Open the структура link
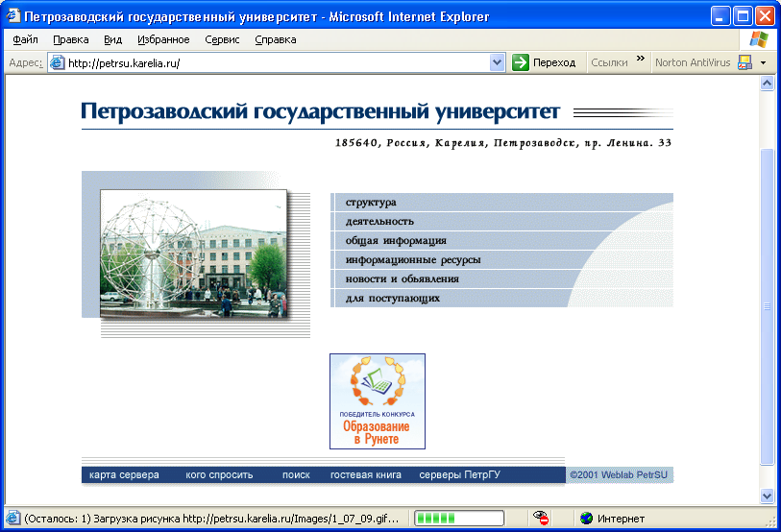 (x=371, y=203)
